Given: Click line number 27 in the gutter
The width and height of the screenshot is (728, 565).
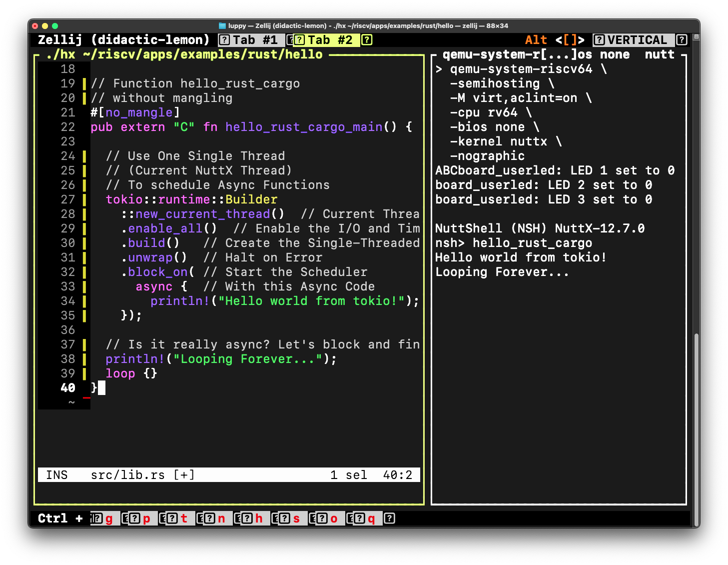Looking at the screenshot, I should point(67,199).
